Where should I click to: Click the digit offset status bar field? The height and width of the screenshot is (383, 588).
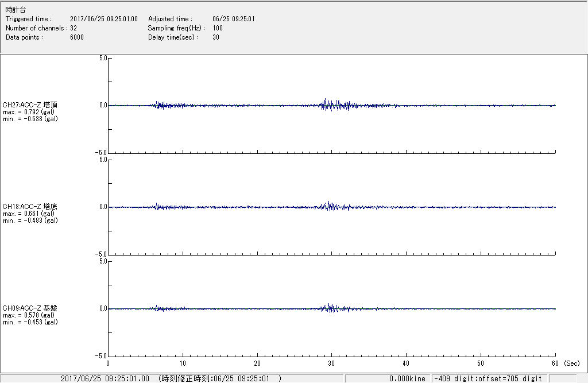[488, 378]
